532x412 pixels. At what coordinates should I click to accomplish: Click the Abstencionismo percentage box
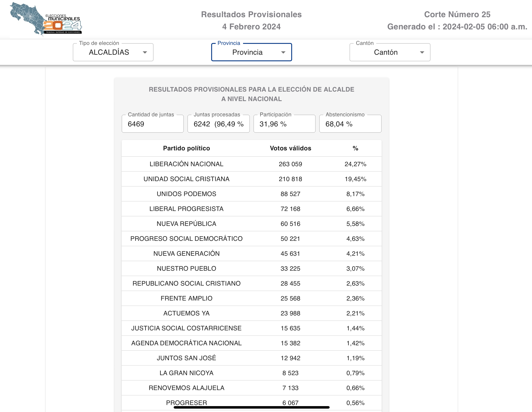tap(350, 124)
